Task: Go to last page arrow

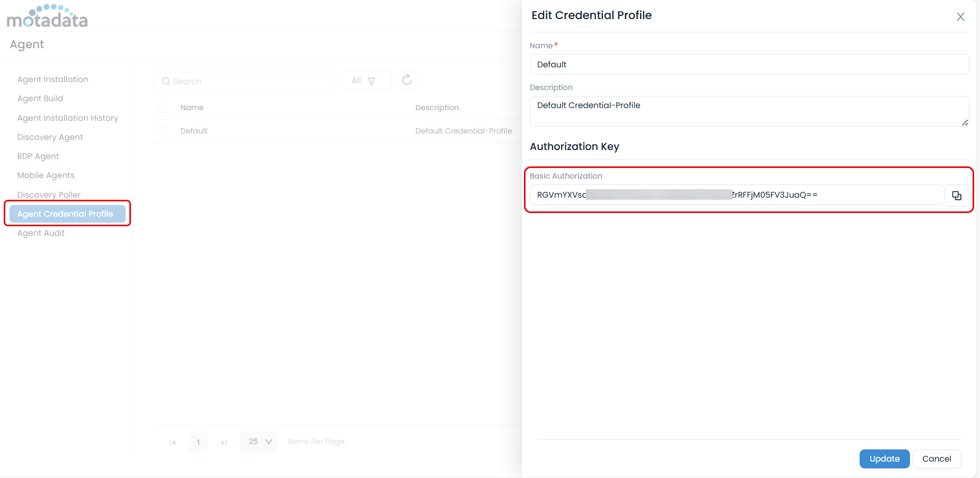Action: (x=224, y=442)
